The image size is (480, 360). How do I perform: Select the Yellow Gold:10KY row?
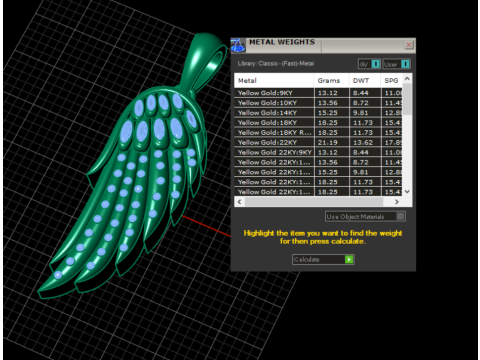(x=318, y=103)
